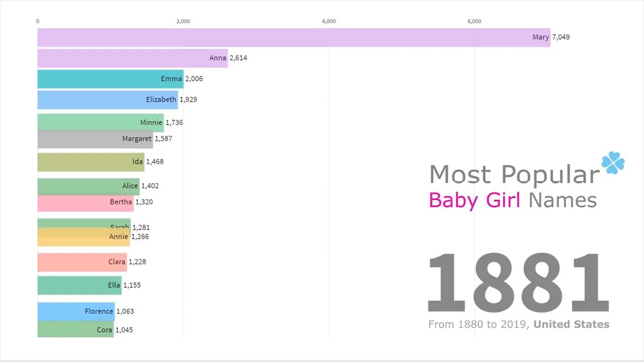Click the Anna bar
The width and height of the screenshot is (644, 362).
click(x=126, y=58)
